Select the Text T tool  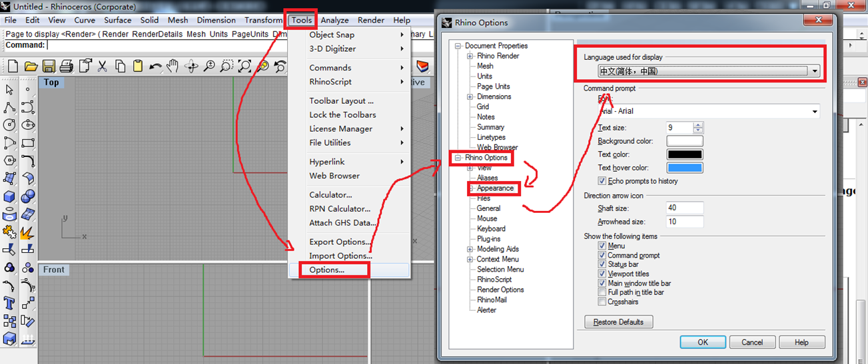[x=10, y=304]
